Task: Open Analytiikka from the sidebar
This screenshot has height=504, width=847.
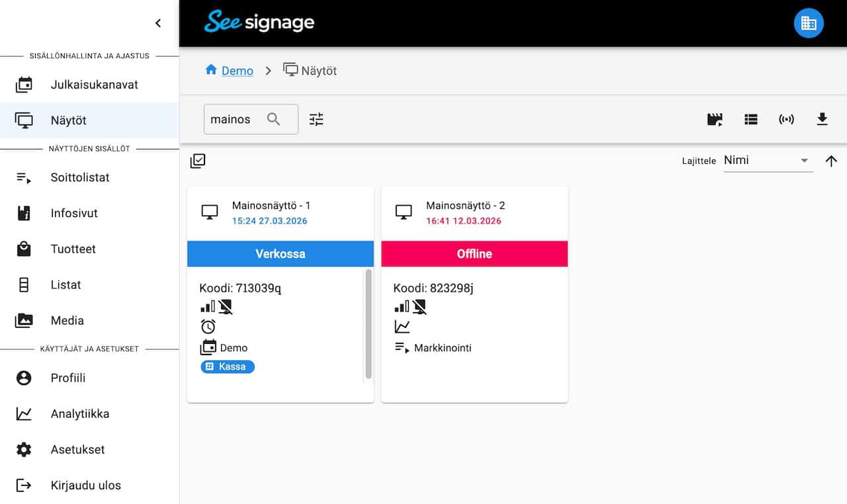Action: coord(80,414)
